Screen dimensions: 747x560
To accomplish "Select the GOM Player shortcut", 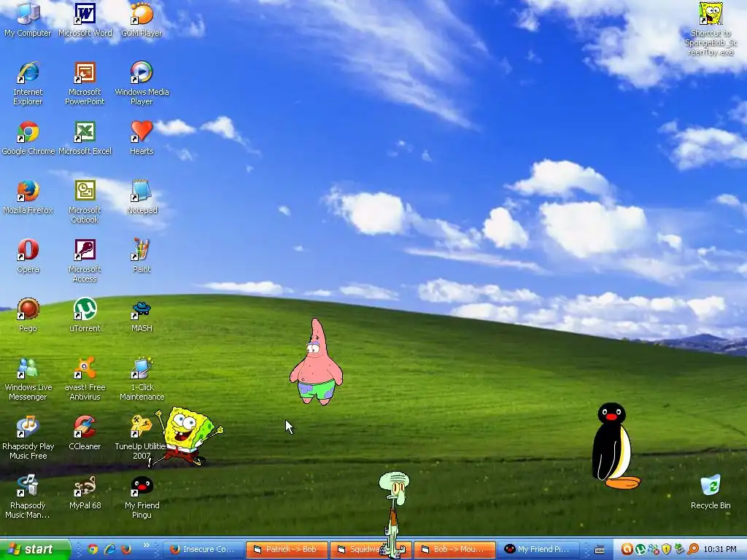I will 142,19.
